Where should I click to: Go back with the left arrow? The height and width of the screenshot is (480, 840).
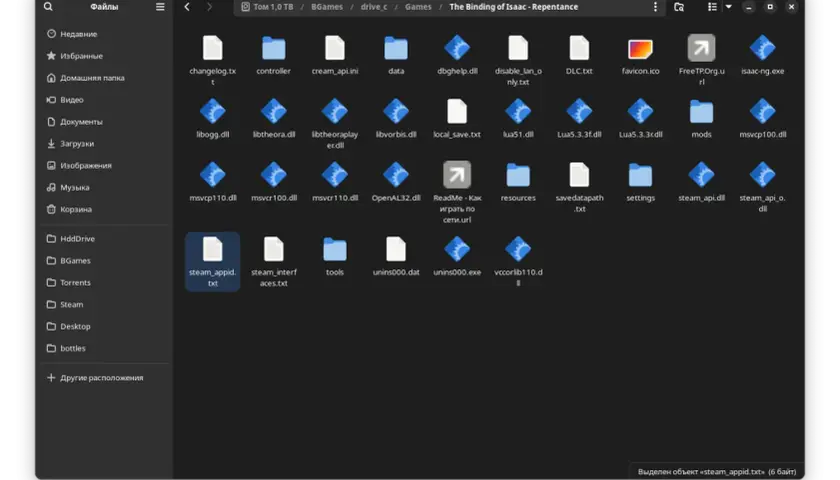(x=187, y=7)
